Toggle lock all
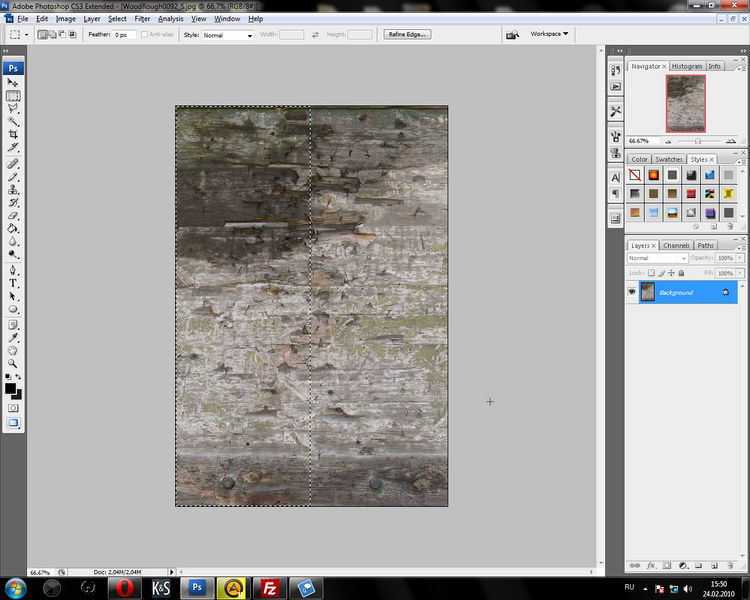 (681, 273)
